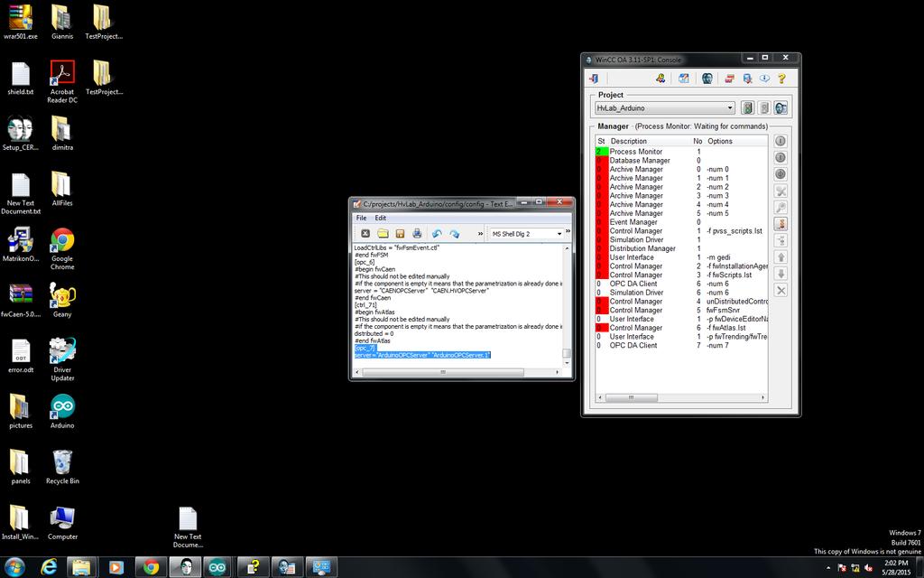The width and height of the screenshot is (924, 578).
Task: Click the red bars icon in console toolbar
Action: [x=729, y=79]
